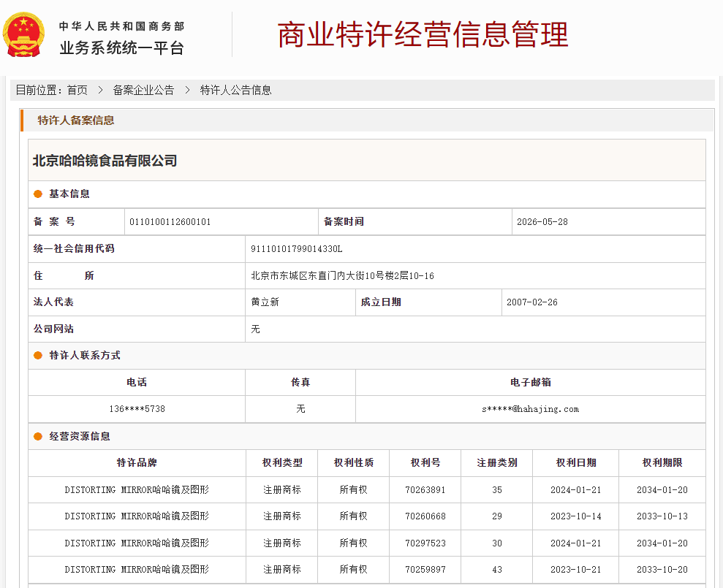Select registration class 29
The height and width of the screenshot is (588, 723).
coord(497,516)
